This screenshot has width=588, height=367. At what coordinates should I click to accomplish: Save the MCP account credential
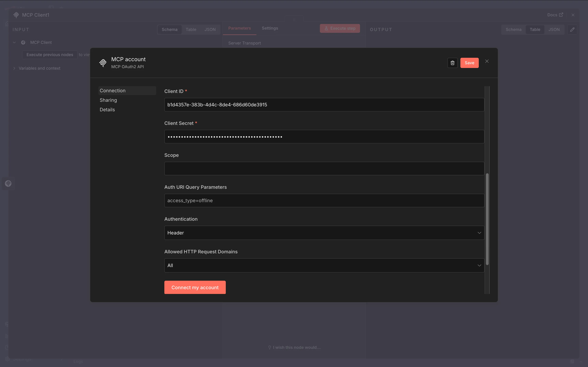(x=469, y=63)
